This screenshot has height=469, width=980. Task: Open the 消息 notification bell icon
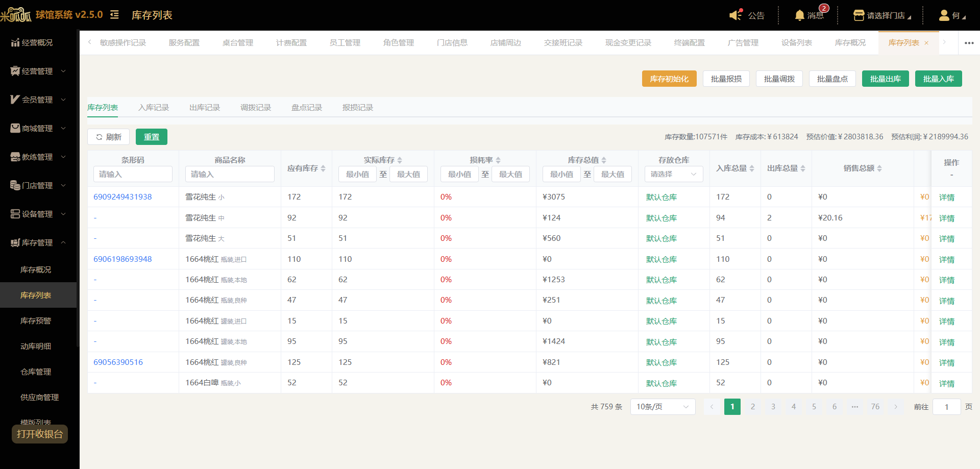[799, 15]
